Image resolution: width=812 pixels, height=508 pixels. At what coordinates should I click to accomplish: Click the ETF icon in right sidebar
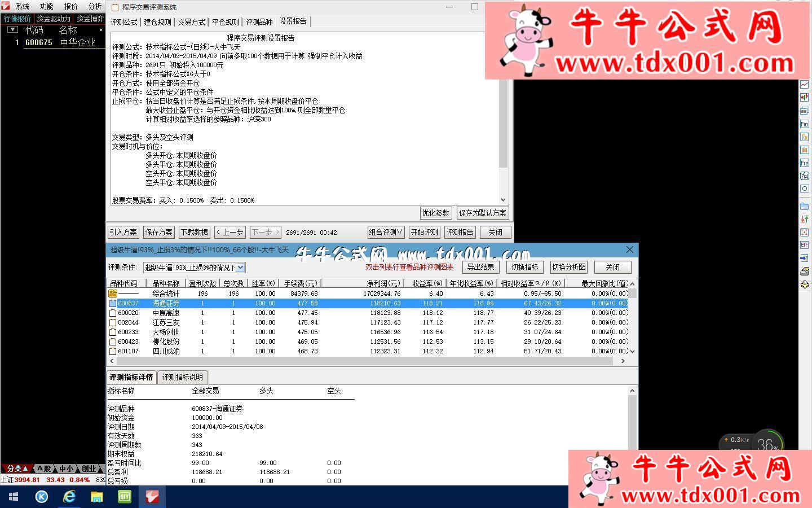(804, 245)
